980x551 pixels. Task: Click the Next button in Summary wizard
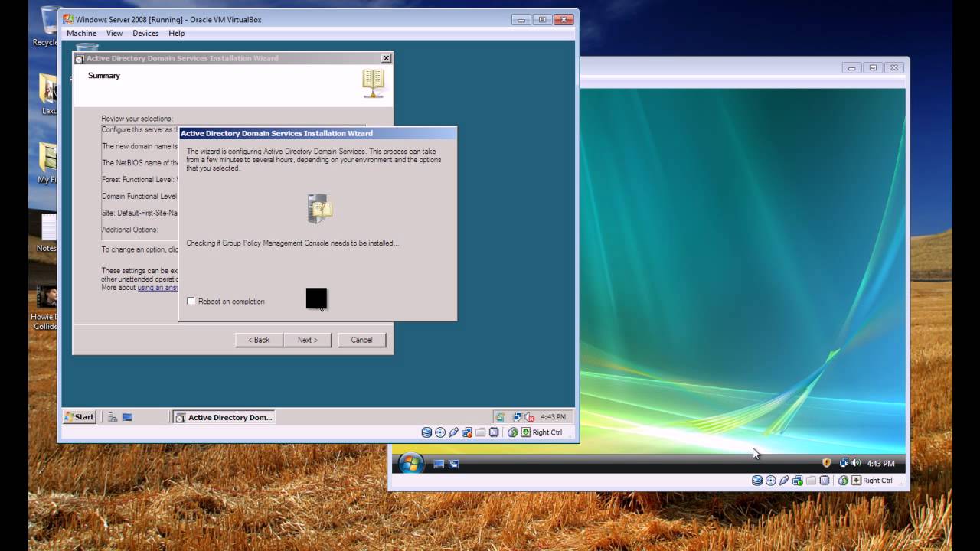pyautogui.click(x=307, y=340)
